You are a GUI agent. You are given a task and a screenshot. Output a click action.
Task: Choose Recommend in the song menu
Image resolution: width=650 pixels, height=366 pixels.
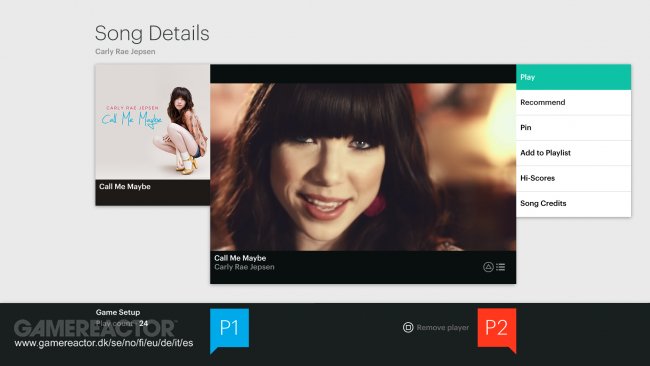[573, 102]
